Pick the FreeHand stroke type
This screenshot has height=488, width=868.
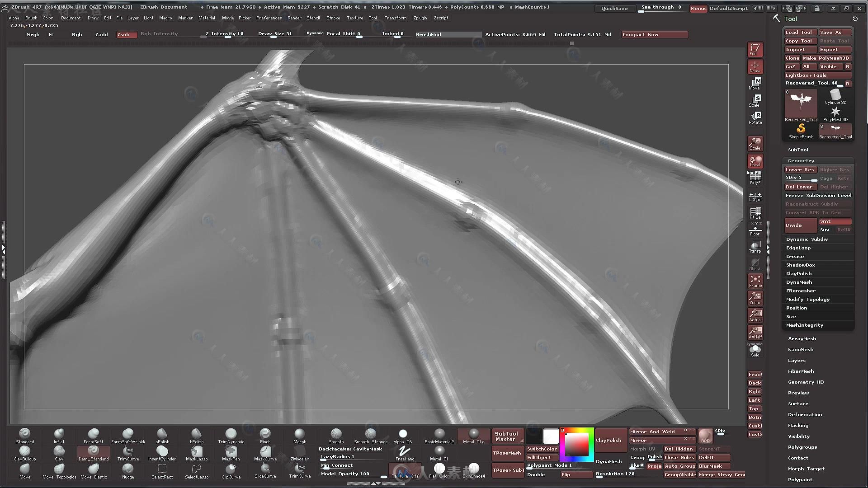[x=405, y=453]
